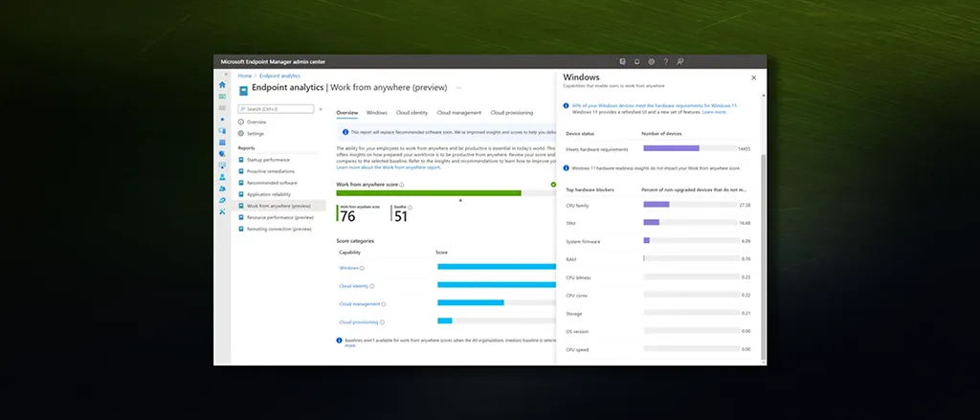The width and height of the screenshot is (980, 420).
Task: Click the TPM percentage bar
Action: [x=651, y=223]
